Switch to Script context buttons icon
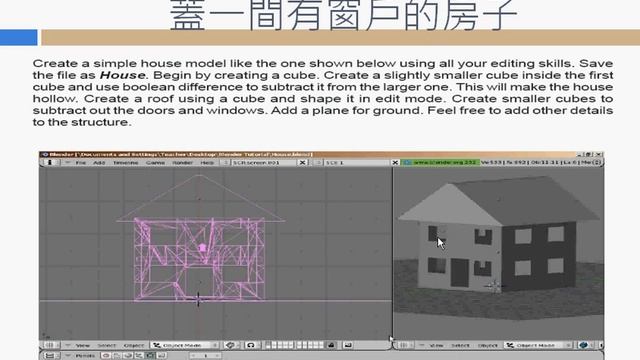The image size is (640, 360). [x=117, y=356]
